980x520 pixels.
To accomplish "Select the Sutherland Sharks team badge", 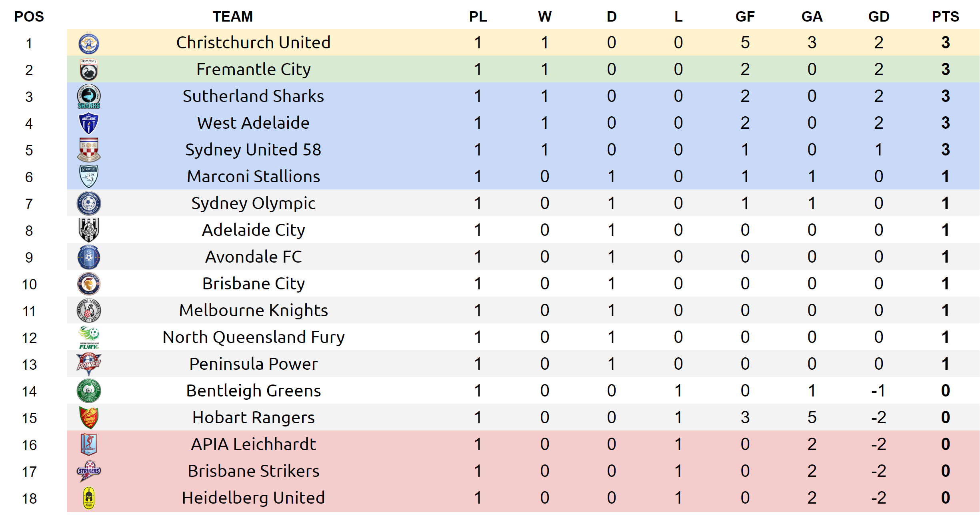I will (88, 97).
